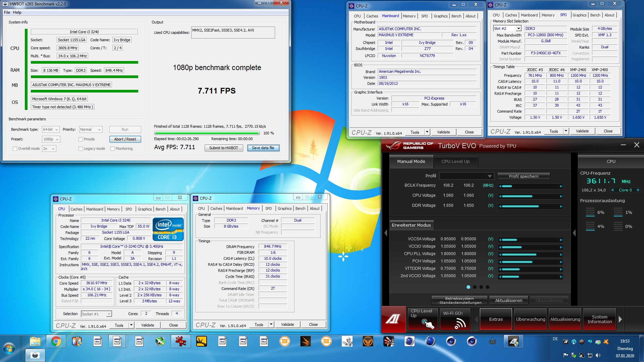
Task: Open Preset 1080p dropdown
Action: (x=51, y=139)
